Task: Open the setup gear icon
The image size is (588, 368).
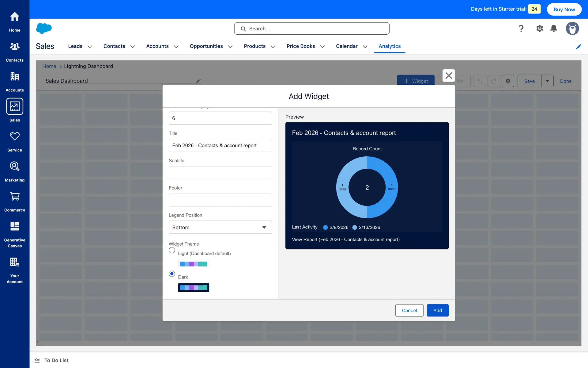Action: [540, 29]
